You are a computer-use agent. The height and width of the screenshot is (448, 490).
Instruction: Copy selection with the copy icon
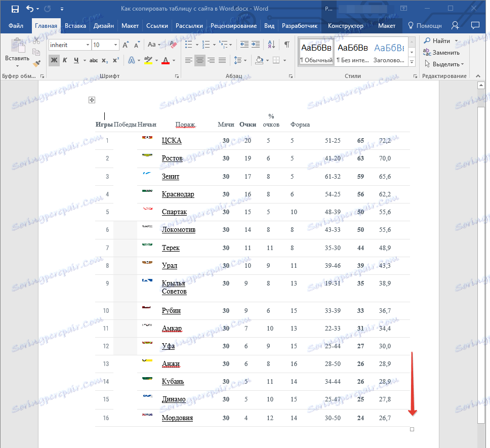pos(36,52)
